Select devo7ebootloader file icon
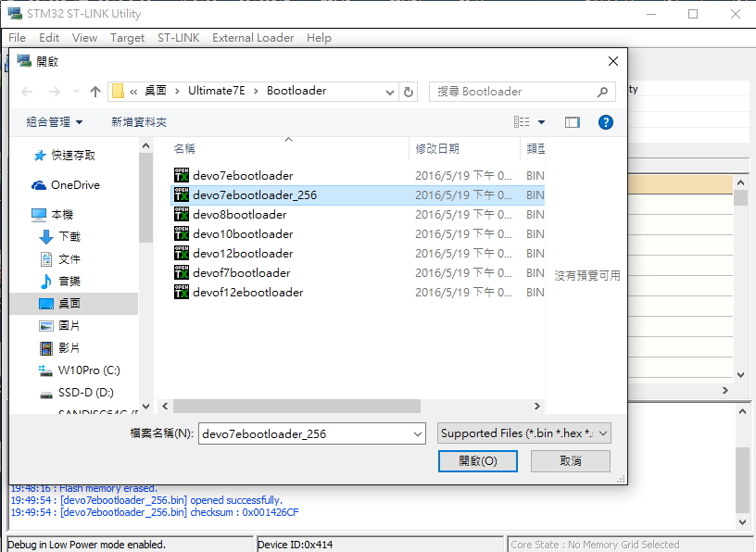The height and width of the screenshot is (552, 756). click(182, 175)
